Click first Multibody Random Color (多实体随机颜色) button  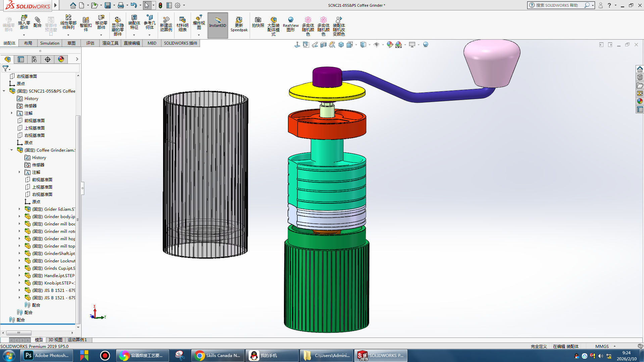(308, 26)
